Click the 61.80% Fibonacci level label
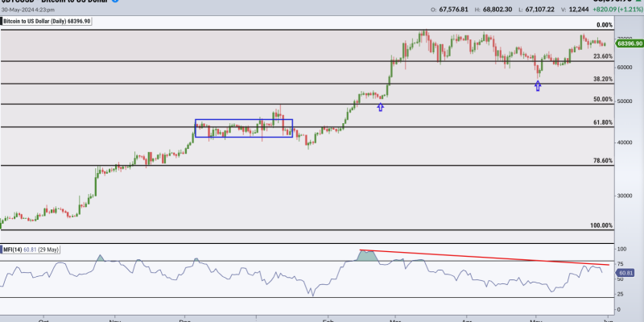Image resolution: width=644 pixels, height=322 pixels. point(603,122)
